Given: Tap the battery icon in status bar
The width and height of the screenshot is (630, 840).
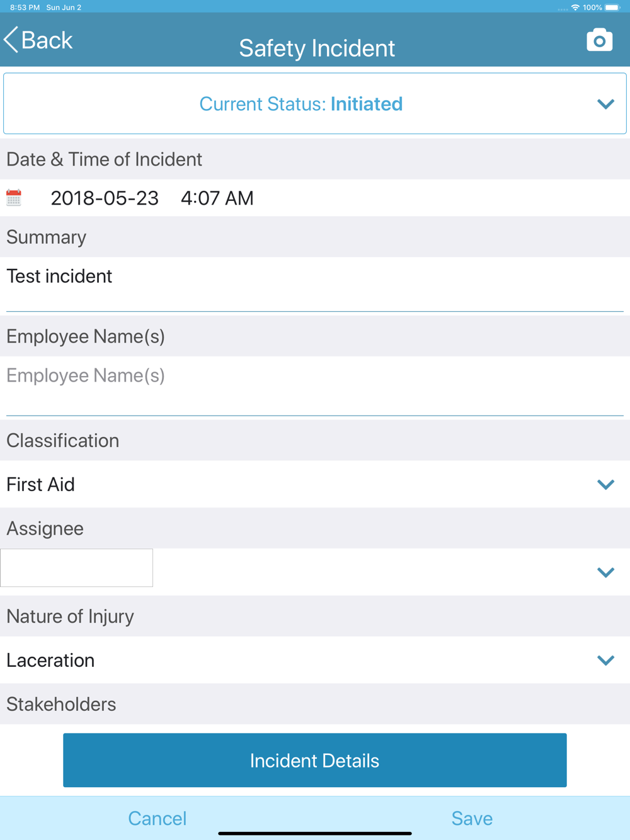Looking at the screenshot, I should click(x=612, y=8).
